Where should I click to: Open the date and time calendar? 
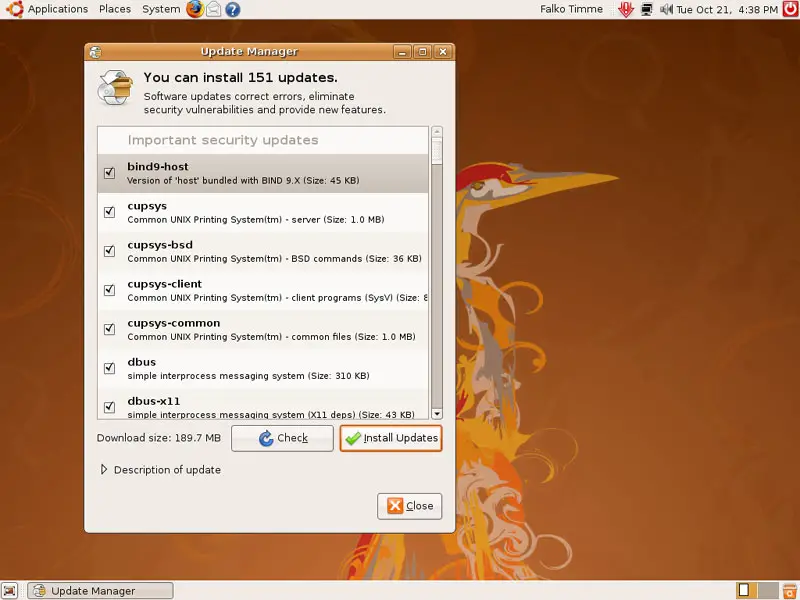tap(727, 9)
